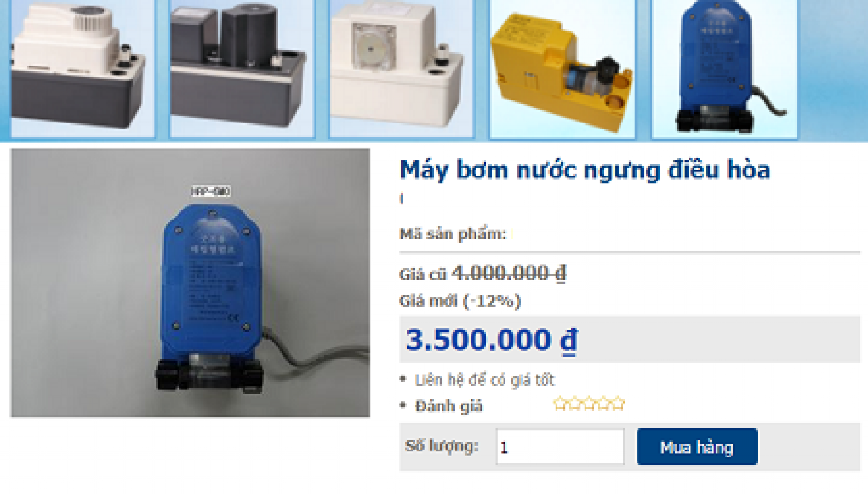Image resolution: width=868 pixels, height=494 pixels.
Task: Click the Liên hệ để có giá tốt text
Action: pyautogui.click(x=484, y=380)
